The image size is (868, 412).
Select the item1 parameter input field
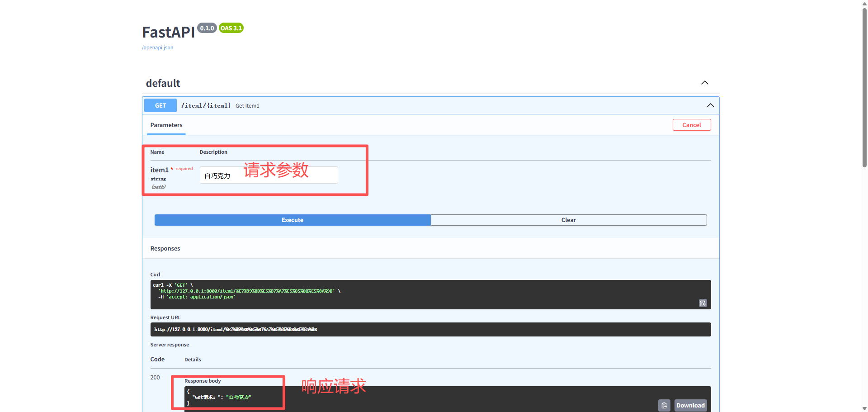(269, 175)
